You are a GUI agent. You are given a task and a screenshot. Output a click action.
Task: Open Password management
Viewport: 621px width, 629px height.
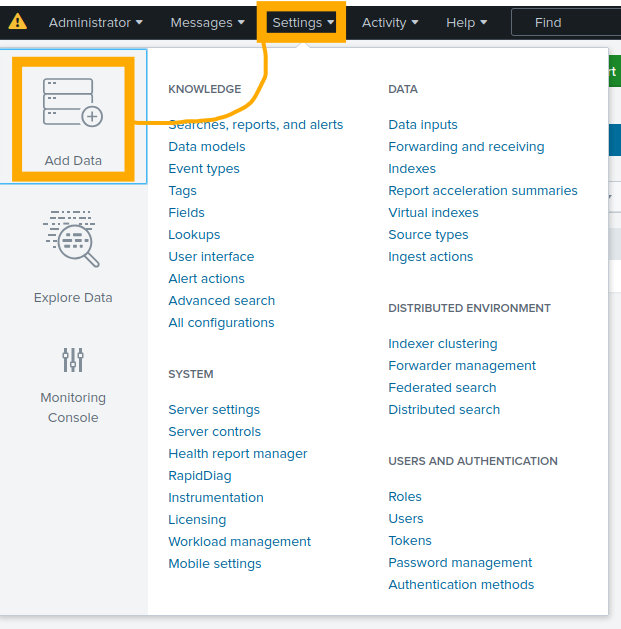[460, 563]
